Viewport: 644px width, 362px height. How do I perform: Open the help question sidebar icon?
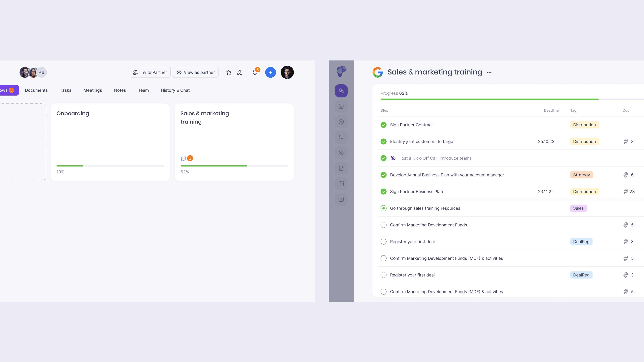coord(341,199)
